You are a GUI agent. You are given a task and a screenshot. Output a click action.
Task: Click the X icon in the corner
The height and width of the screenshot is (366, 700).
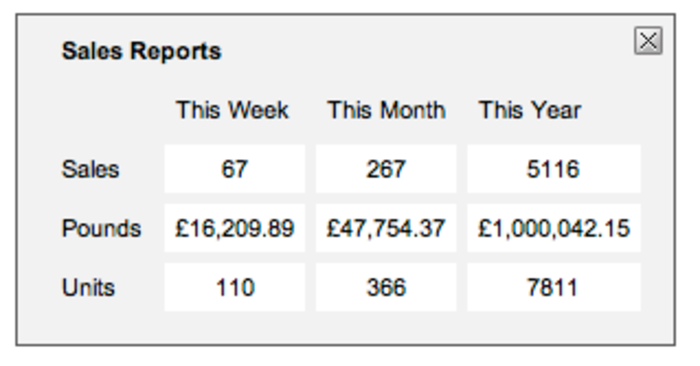point(648,41)
